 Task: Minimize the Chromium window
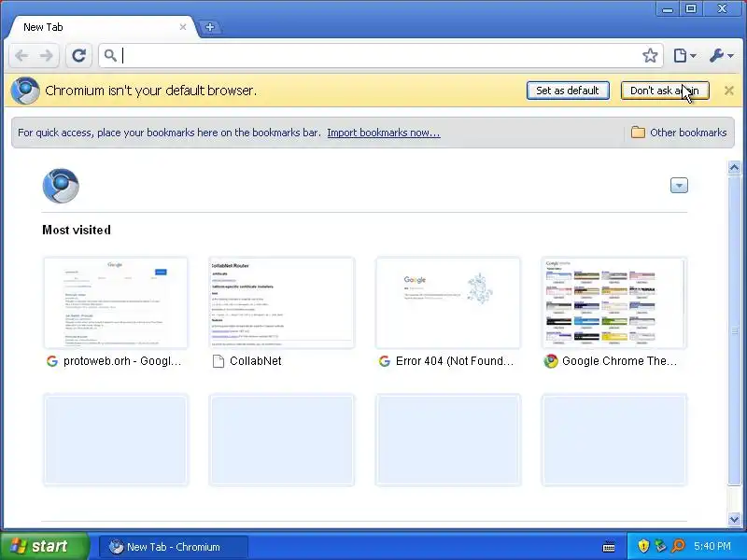pyautogui.click(x=668, y=9)
